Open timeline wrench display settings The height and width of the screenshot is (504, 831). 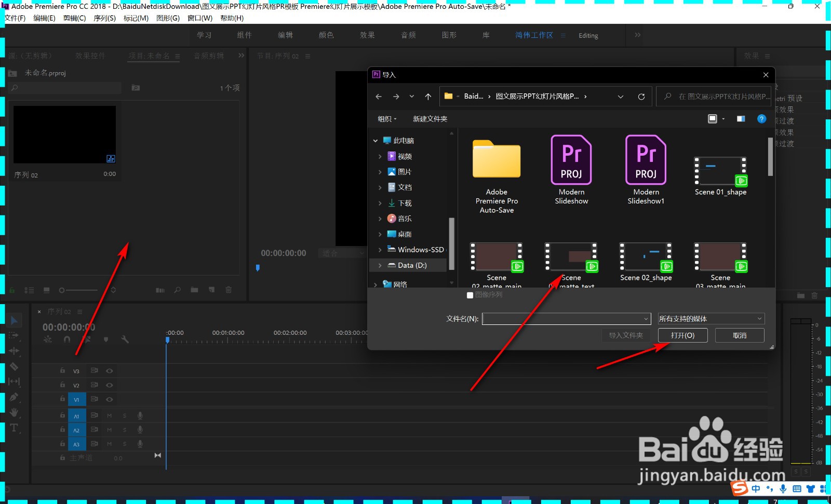pos(125,339)
